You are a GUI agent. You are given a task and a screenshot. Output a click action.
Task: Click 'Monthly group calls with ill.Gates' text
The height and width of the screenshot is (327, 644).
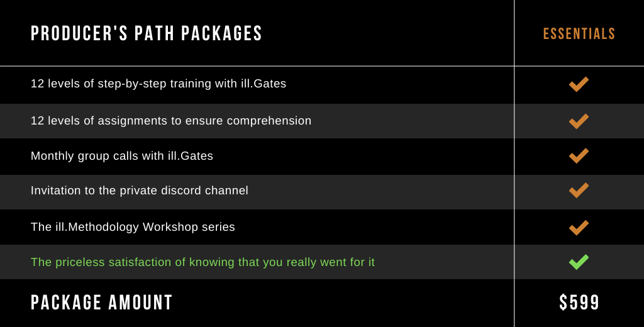[122, 156]
